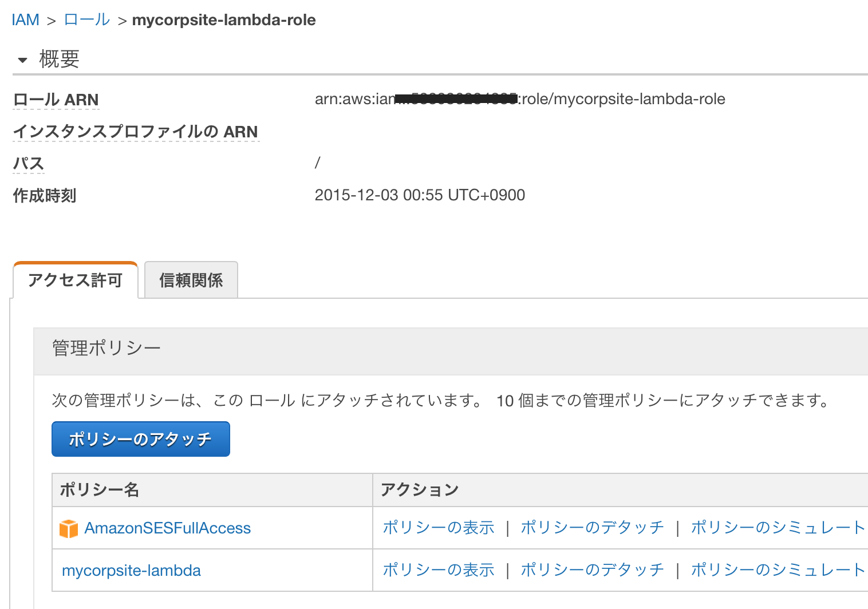Open the ロール breadcrumb link
The width and height of the screenshot is (868, 609).
click(86, 19)
